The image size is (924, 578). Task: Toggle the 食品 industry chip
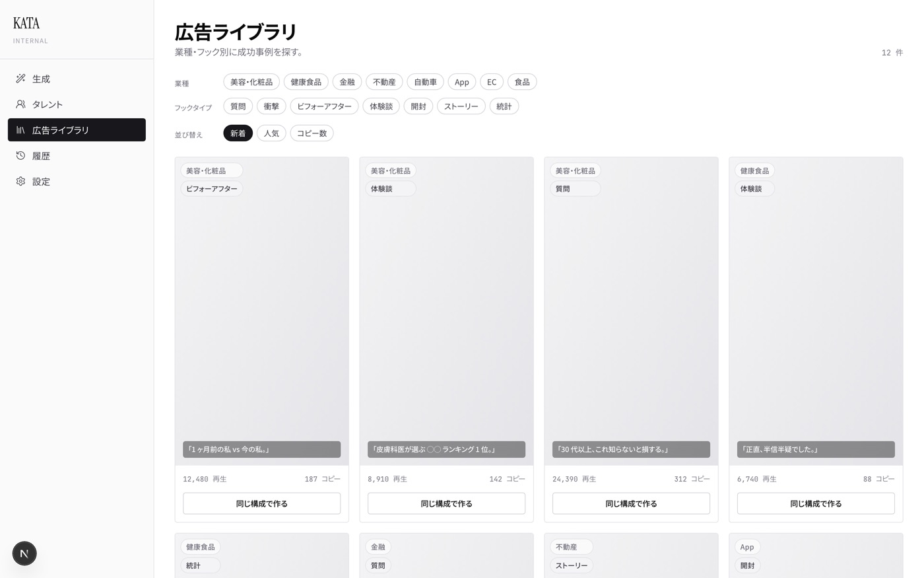522,82
